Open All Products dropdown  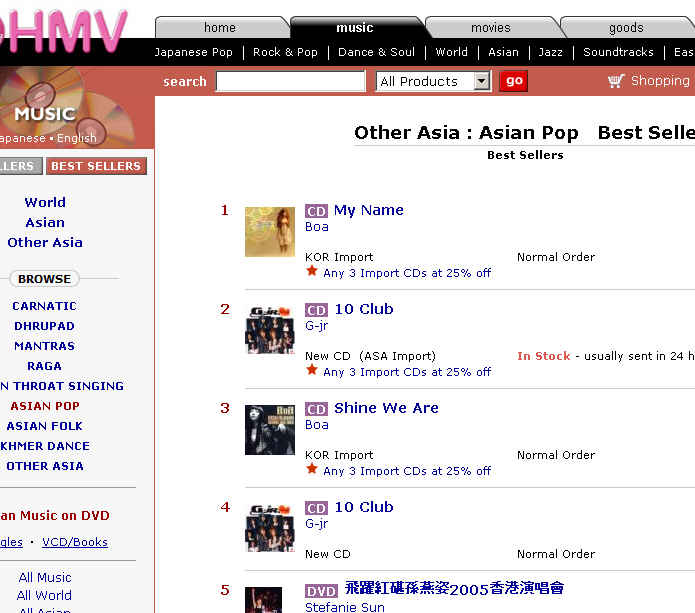433,81
